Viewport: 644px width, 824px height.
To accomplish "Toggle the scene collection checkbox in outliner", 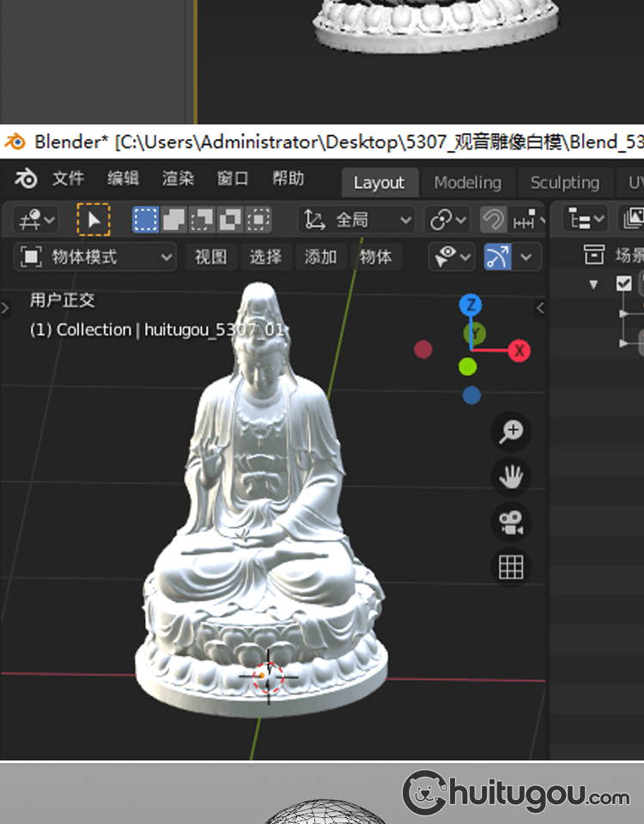I will 624,284.
